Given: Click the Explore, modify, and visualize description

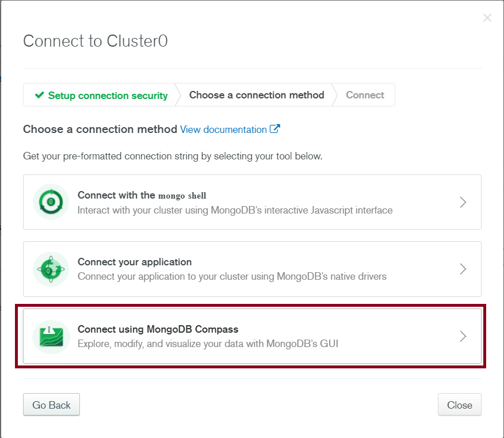Looking at the screenshot, I should tap(208, 344).
